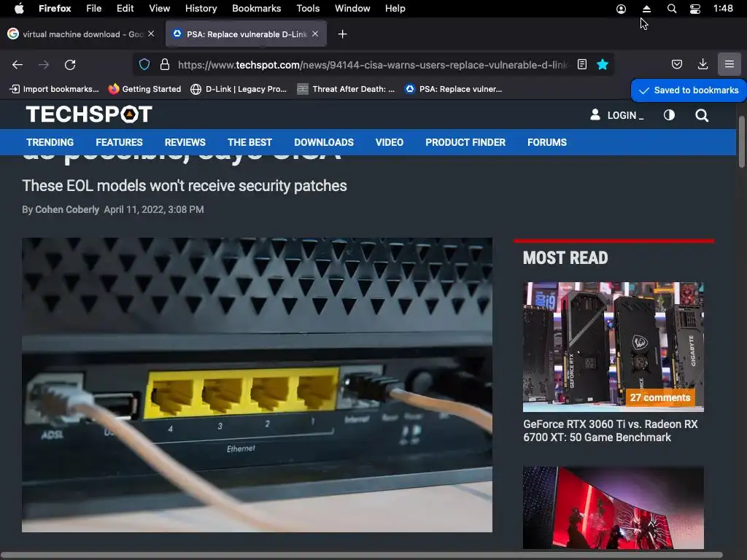Show site security lock info

pos(165,64)
